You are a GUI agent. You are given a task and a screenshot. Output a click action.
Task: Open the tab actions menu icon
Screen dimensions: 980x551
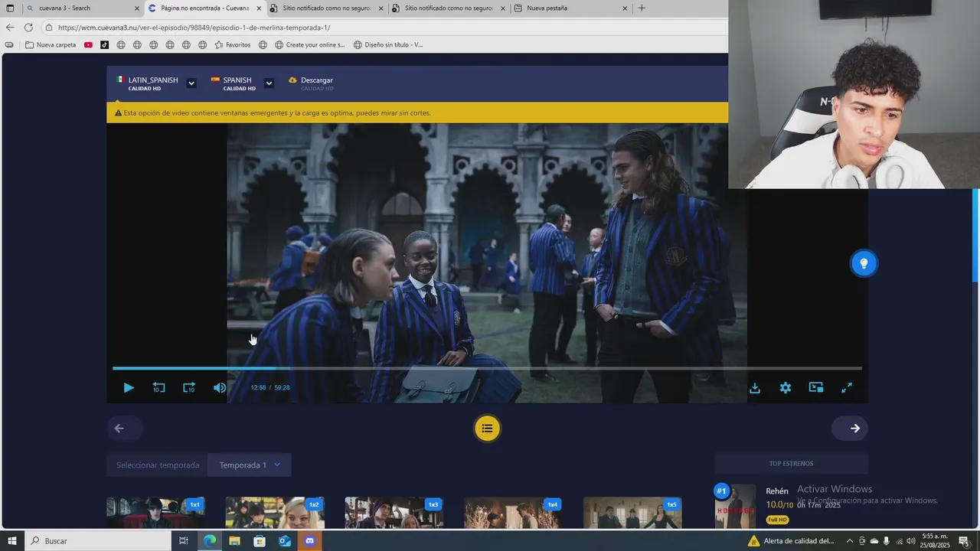point(10,8)
